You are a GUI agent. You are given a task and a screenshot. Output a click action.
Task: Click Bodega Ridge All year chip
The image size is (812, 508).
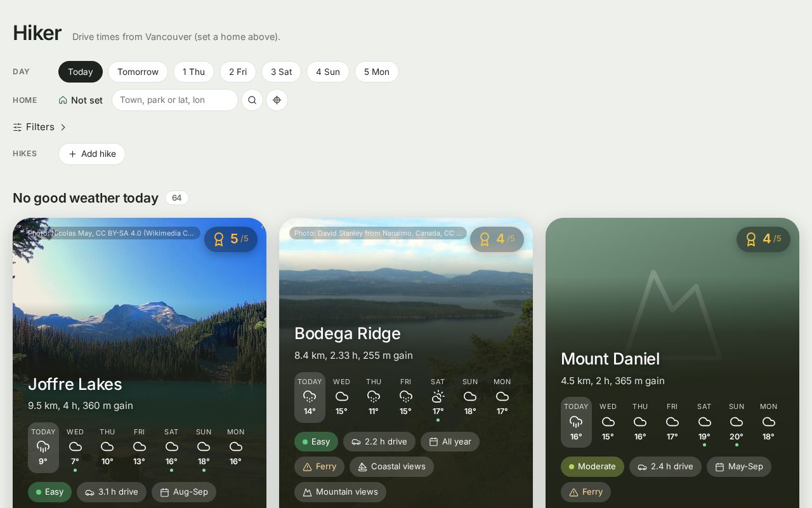click(x=450, y=441)
